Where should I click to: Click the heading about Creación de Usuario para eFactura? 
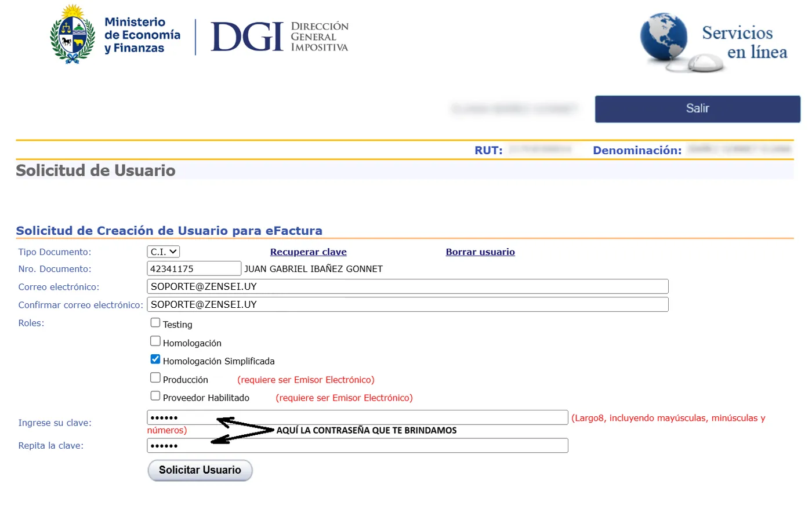169,231
